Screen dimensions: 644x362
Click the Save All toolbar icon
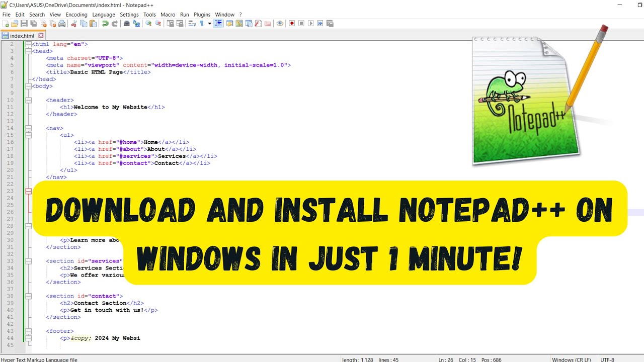[33, 23]
